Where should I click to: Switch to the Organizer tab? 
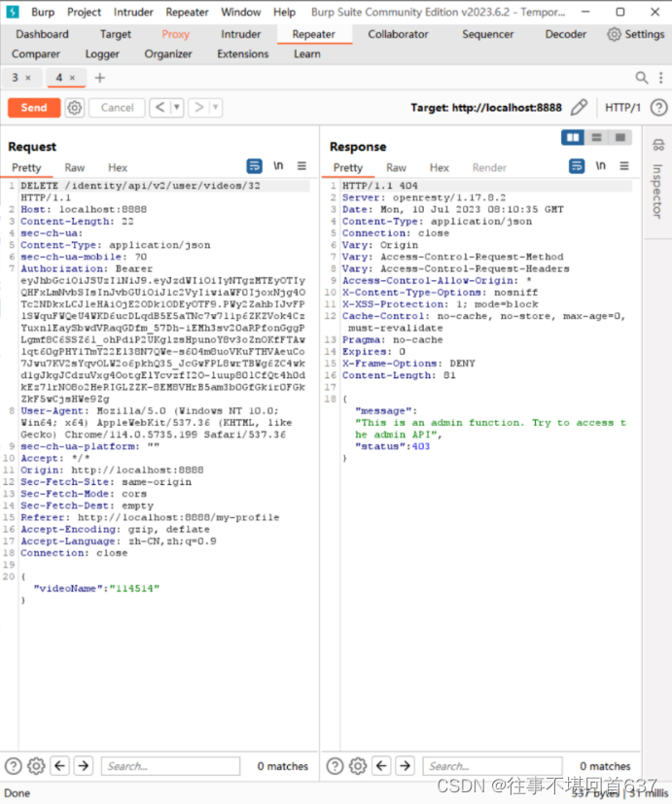(x=168, y=53)
